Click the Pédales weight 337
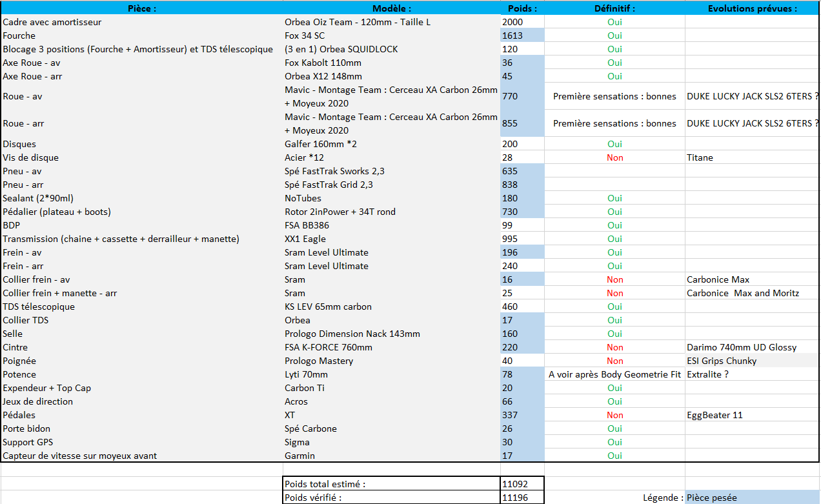 (x=522, y=415)
